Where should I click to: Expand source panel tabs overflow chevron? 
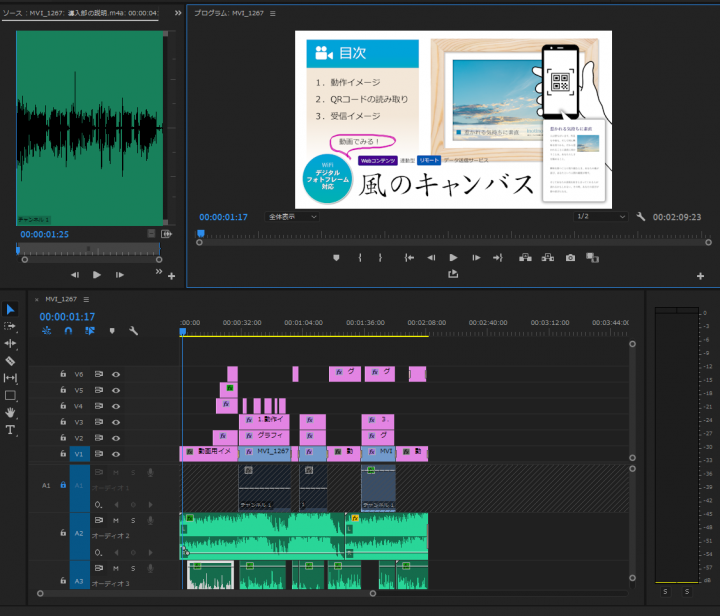tap(178, 13)
